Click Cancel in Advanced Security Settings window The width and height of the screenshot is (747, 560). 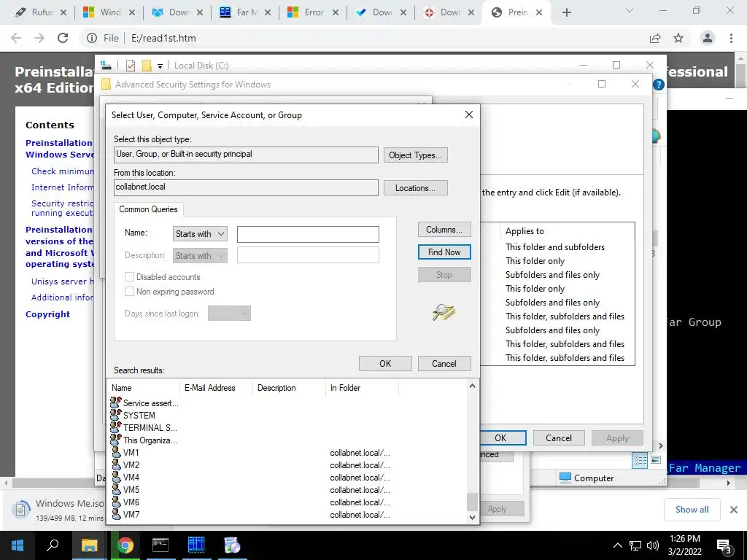[558, 437]
